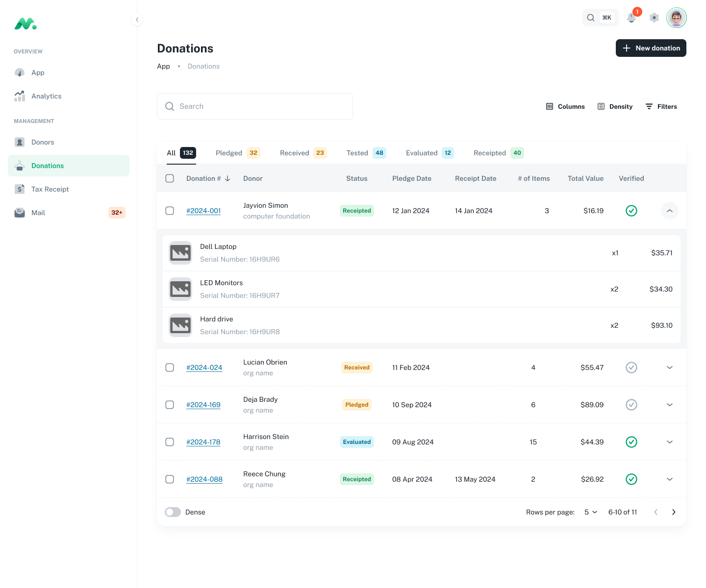Select the Donors icon in the sidebar

20,142
